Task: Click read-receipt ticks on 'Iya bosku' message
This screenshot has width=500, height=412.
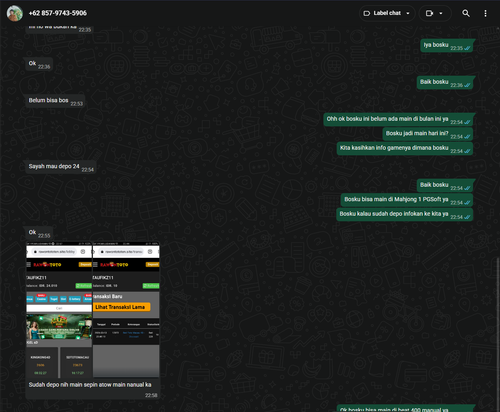Action: [467, 48]
